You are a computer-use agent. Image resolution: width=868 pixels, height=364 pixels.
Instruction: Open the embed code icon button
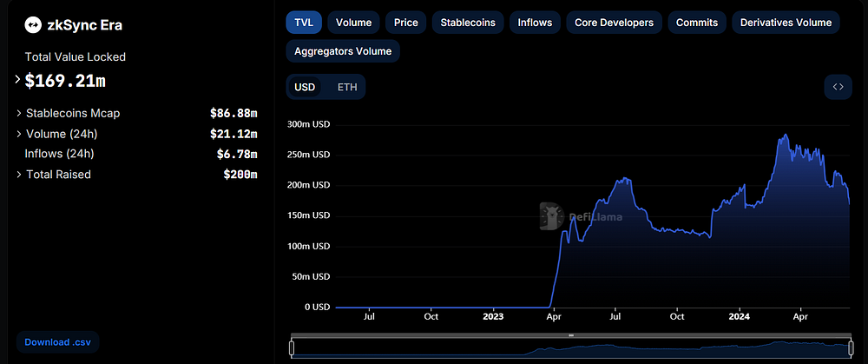(838, 87)
